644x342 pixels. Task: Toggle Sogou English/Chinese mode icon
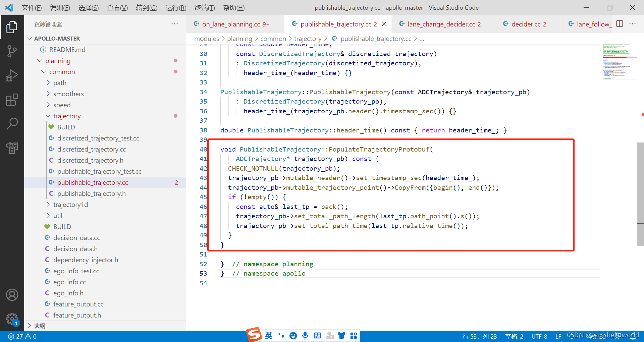pos(269,336)
